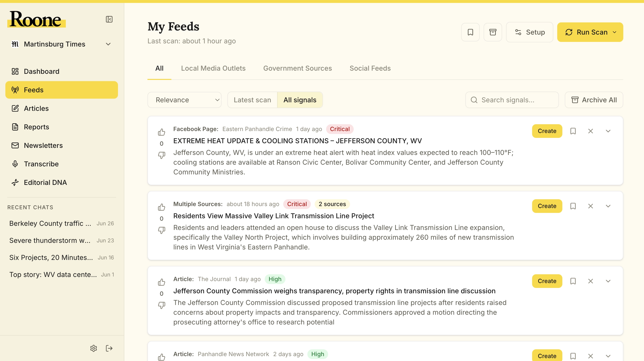
Task: Downvote the Jefferson County Commission signal
Action: (x=162, y=305)
